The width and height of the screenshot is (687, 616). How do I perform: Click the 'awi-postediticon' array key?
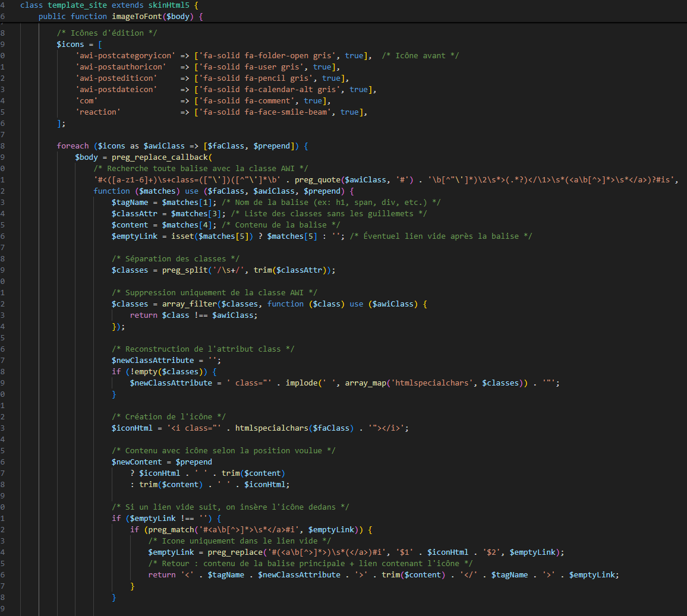pyautogui.click(x=116, y=78)
